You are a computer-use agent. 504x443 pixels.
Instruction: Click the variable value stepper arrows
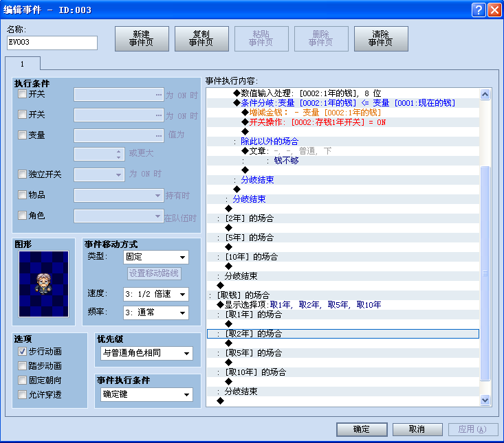[119, 155]
